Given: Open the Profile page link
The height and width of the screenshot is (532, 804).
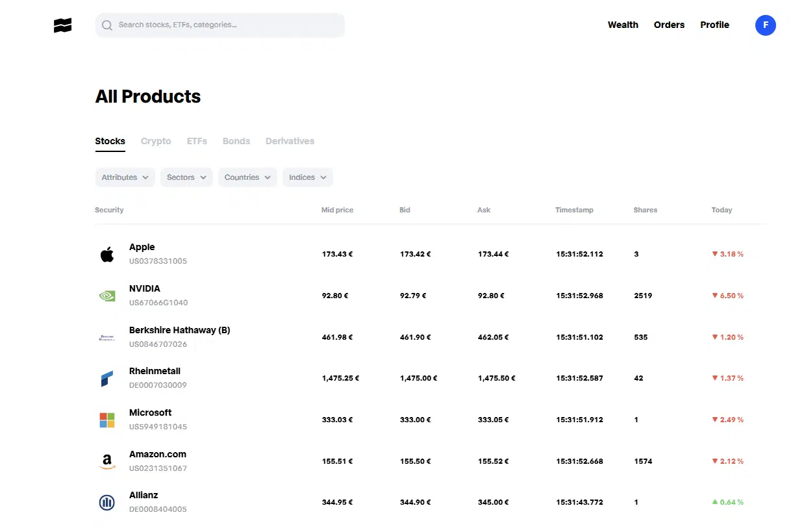Looking at the screenshot, I should coord(714,25).
